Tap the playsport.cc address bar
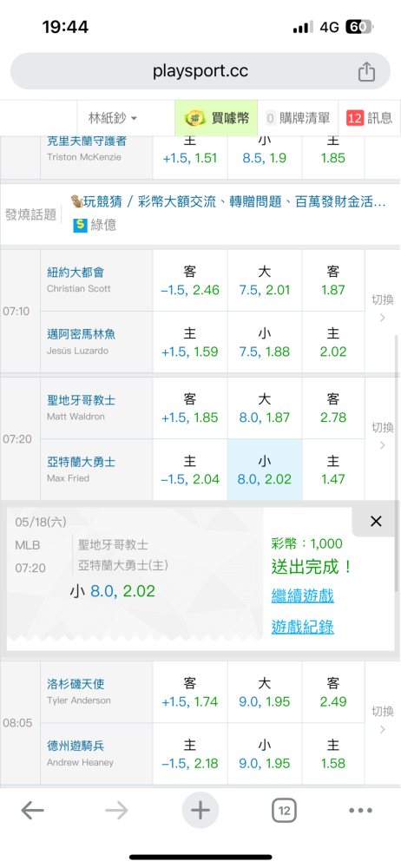 [200, 71]
